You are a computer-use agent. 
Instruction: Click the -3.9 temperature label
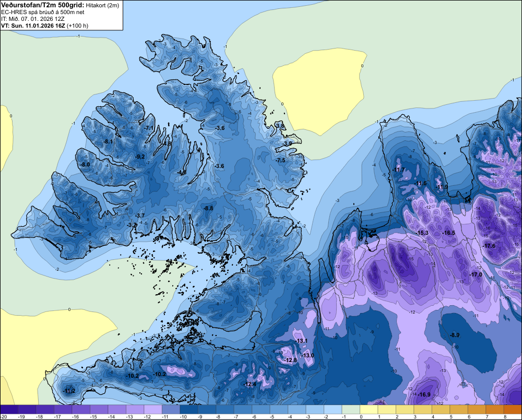[288, 143]
